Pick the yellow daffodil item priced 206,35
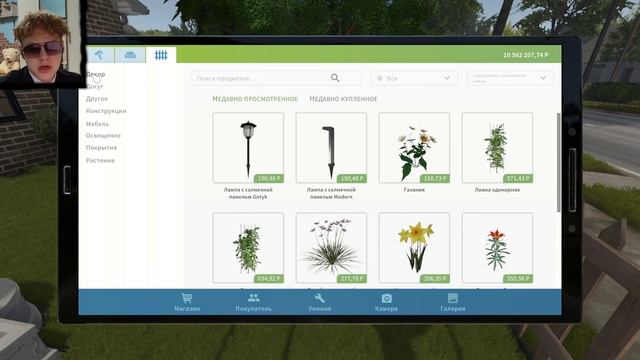This screenshot has height=360, width=640. 414,248
